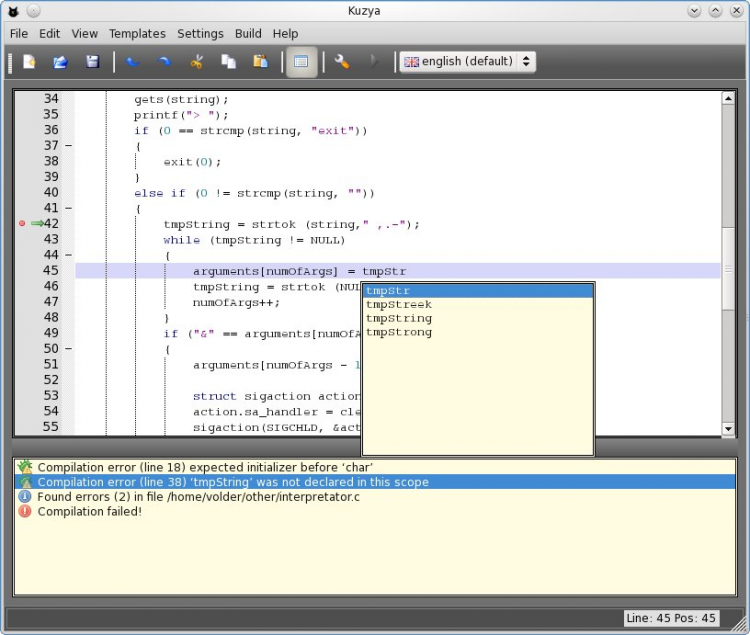
Task: Click the editor vertical scrollbar down arrow
Action: (728, 429)
